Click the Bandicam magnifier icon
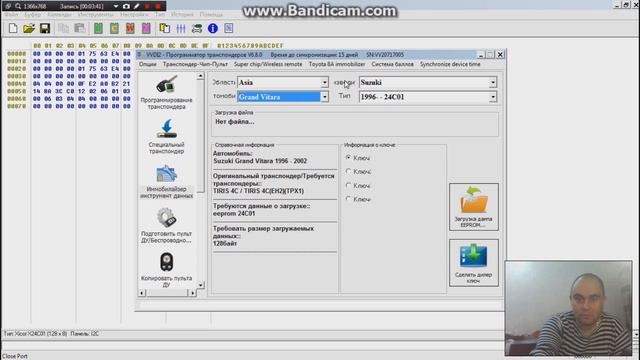This screenshot has width=640, height=360. pos(18,6)
